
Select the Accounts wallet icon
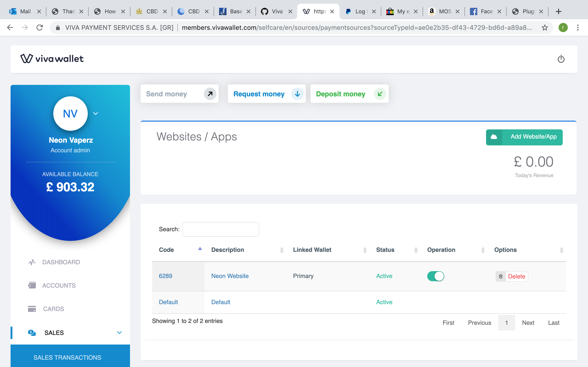coord(32,285)
